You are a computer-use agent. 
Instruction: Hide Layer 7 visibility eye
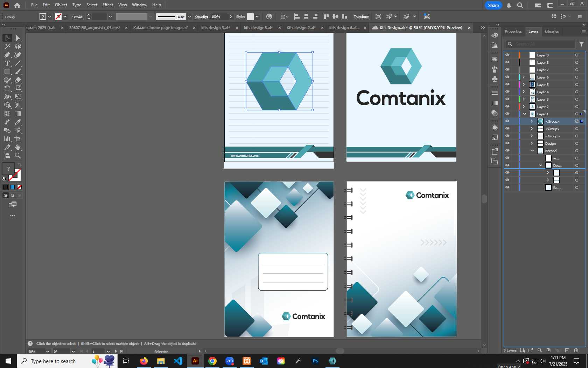[507, 70]
